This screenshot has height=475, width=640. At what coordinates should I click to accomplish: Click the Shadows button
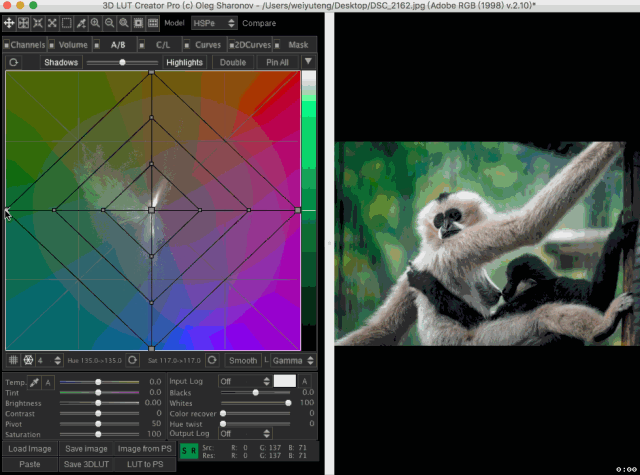click(x=61, y=62)
